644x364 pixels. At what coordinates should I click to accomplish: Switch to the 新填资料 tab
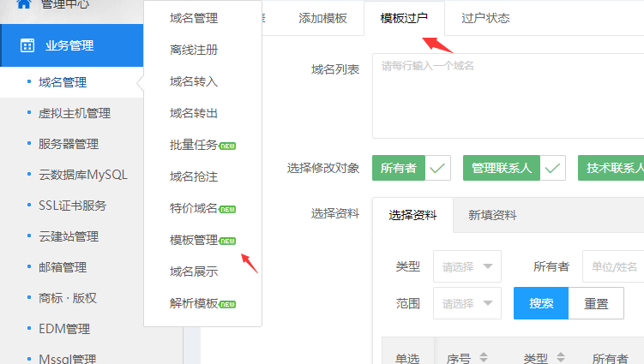click(x=492, y=215)
